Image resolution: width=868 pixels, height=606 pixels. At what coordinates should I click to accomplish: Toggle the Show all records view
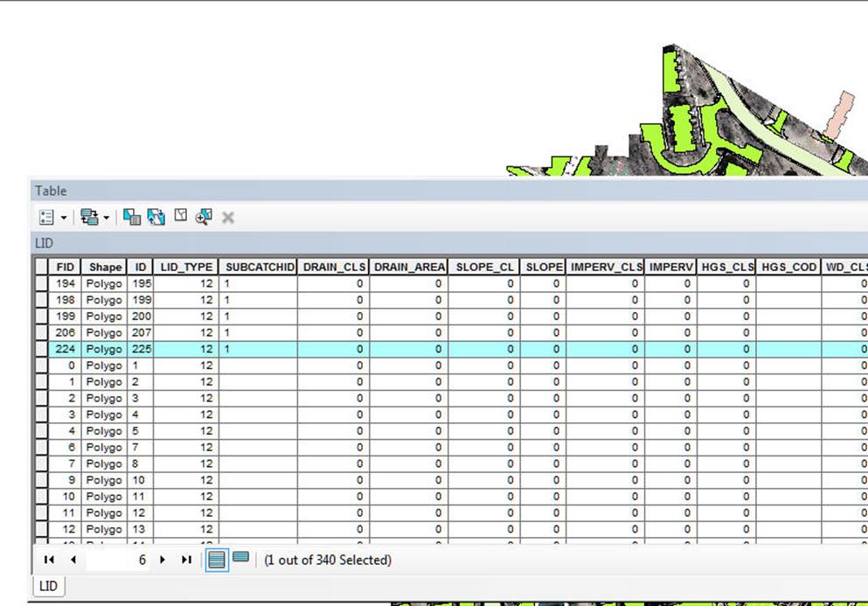point(216,560)
